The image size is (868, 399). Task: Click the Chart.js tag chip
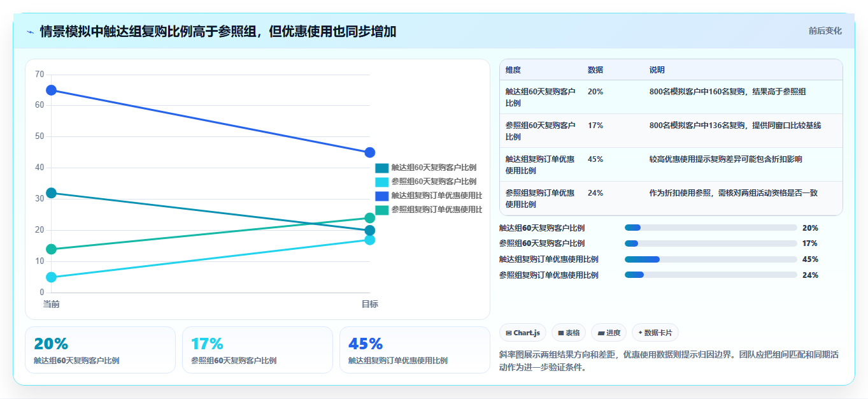(523, 333)
